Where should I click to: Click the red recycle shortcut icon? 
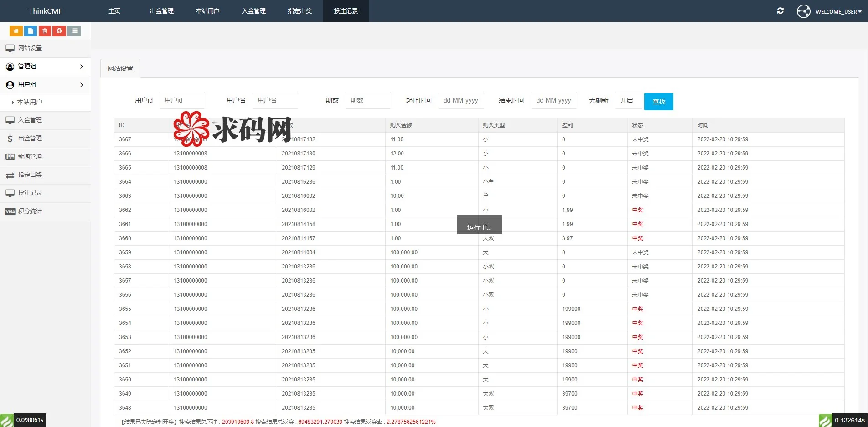point(59,31)
